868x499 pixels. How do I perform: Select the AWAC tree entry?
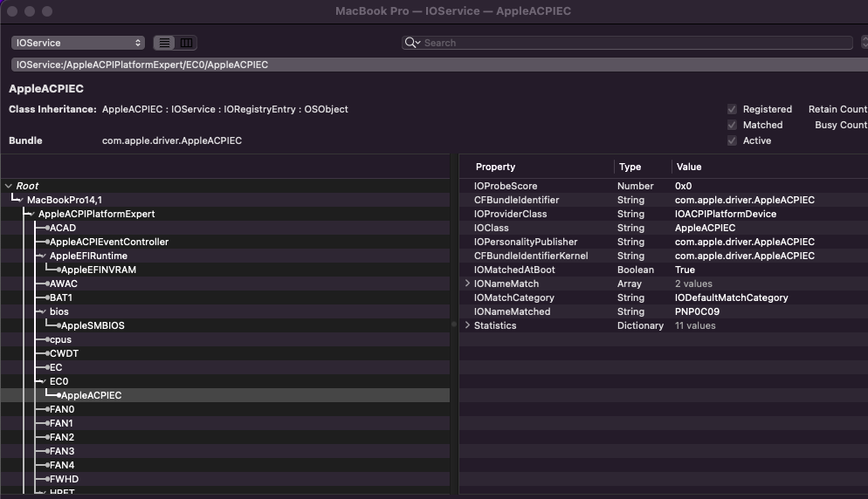[64, 284]
